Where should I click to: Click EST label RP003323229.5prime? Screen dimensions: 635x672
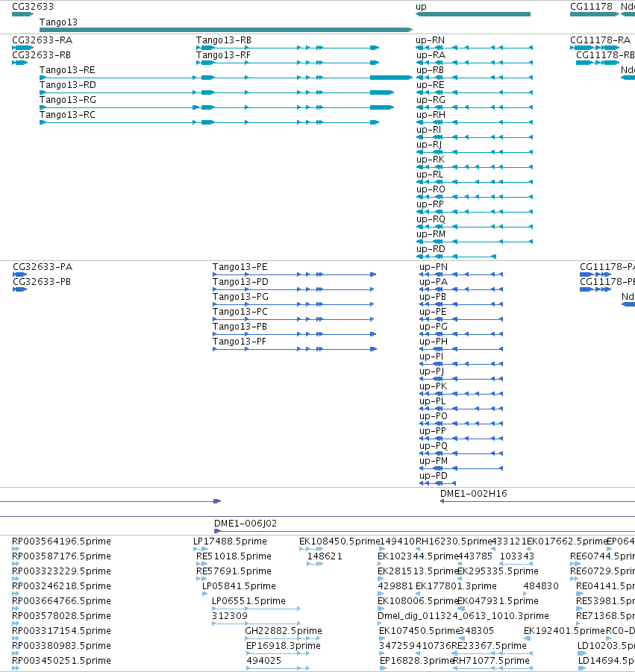(x=61, y=571)
